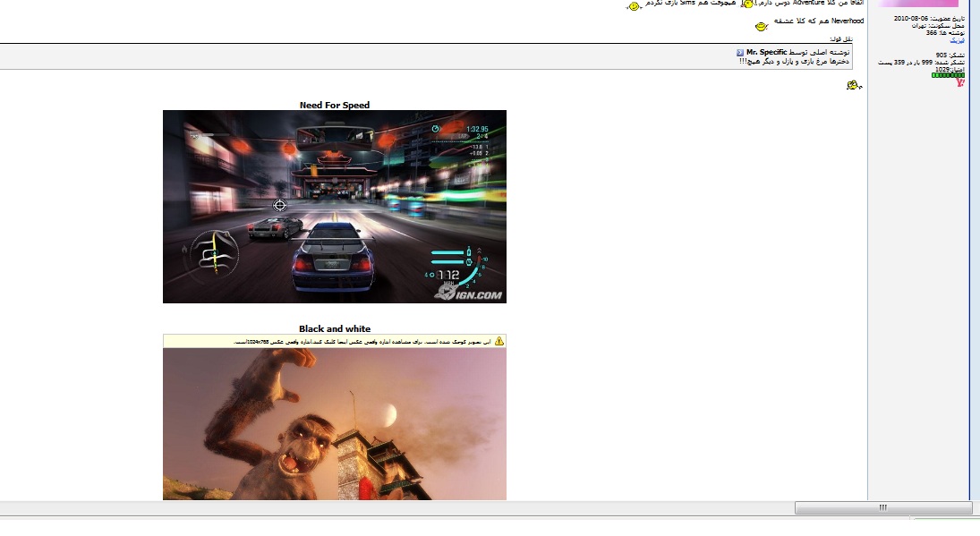Click the "Black and white" heading text
The height and width of the screenshot is (536, 980).
(x=334, y=328)
